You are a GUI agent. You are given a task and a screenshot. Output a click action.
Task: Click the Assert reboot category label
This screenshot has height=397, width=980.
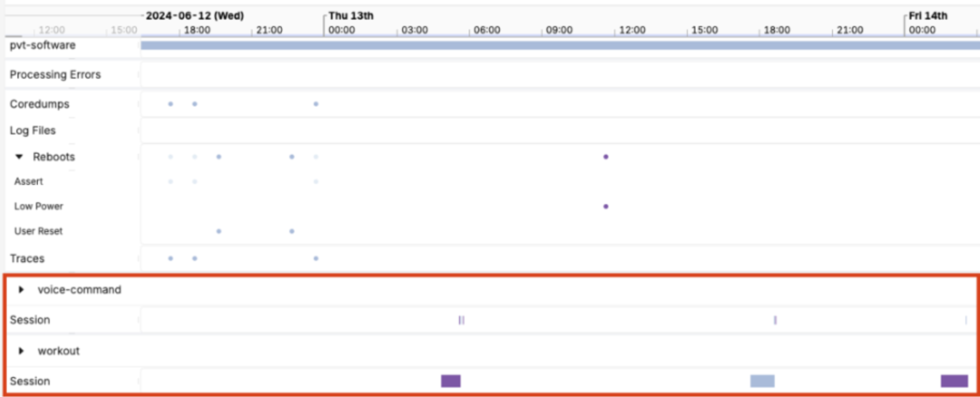pyautogui.click(x=28, y=182)
